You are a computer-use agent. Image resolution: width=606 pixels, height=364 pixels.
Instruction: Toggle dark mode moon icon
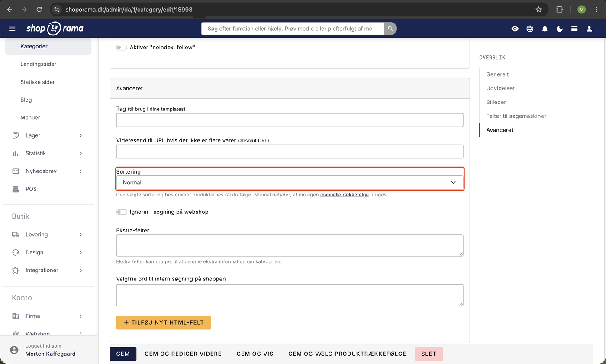pos(560,29)
